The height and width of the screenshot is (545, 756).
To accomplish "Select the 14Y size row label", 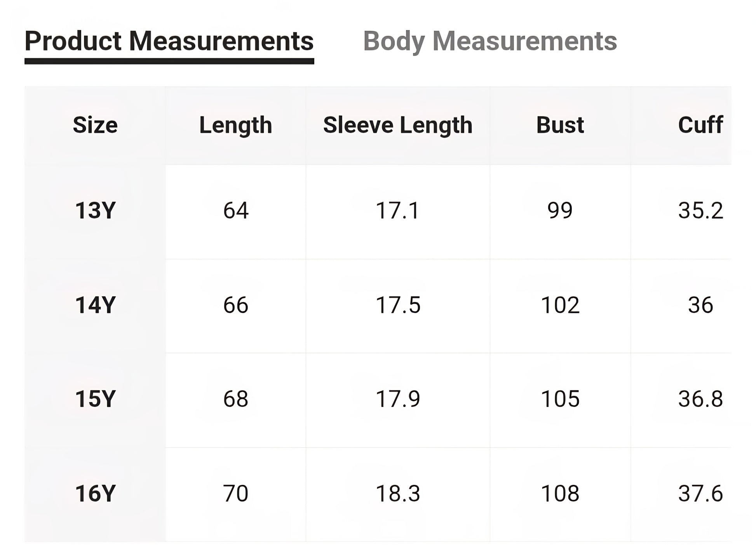I will point(95,305).
